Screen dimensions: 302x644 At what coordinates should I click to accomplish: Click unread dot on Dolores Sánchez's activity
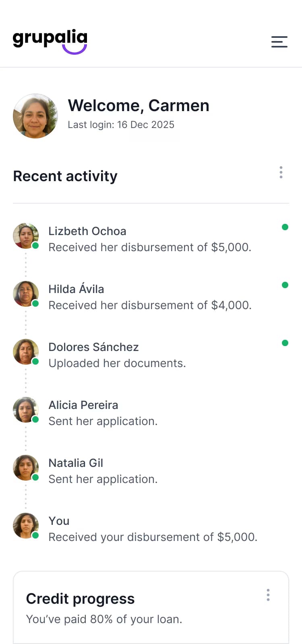click(285, 343)
